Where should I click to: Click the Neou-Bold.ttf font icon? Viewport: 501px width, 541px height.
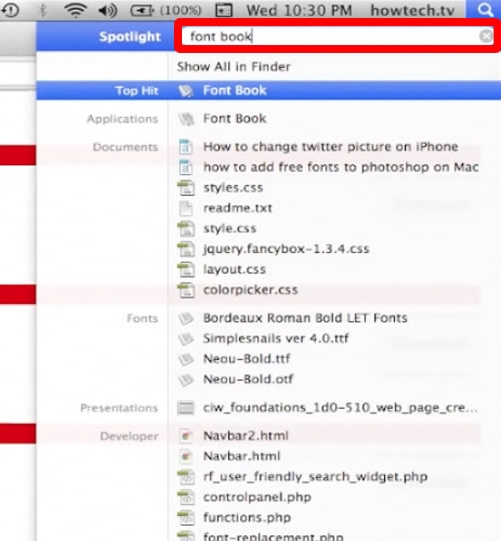pos(186,360)
